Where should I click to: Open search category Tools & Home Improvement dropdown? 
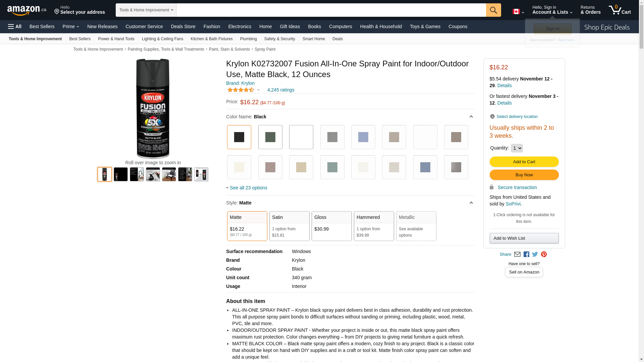146,10
